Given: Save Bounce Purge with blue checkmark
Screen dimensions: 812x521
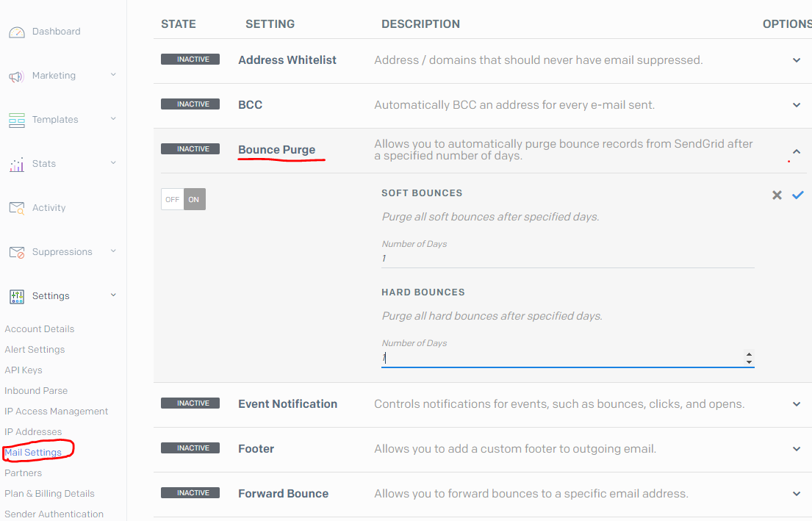Looking at the screenshot, I should (x=797, y=195).
